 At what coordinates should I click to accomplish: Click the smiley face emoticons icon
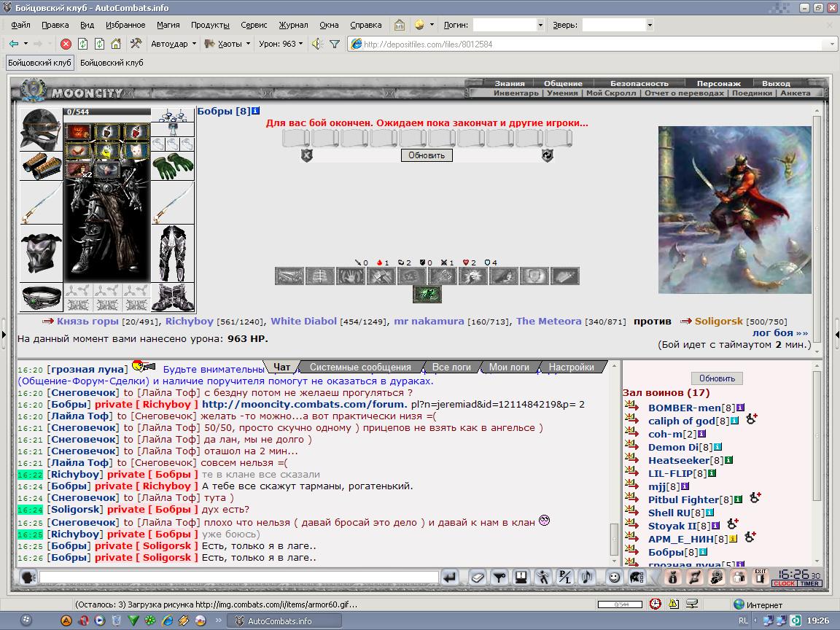click(x=615, y=577)
